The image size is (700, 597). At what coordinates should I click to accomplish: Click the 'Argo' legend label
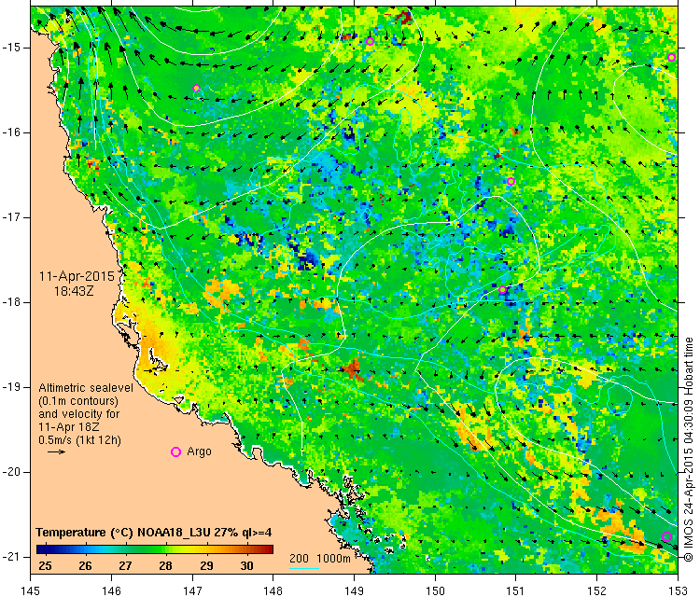(199, 451)
